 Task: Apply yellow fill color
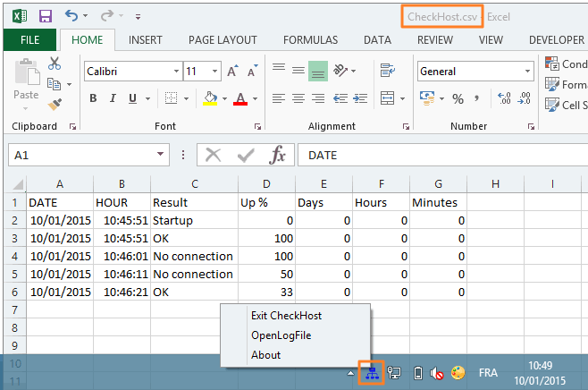210,98
